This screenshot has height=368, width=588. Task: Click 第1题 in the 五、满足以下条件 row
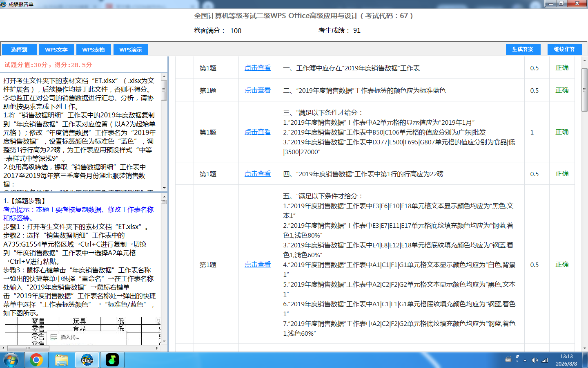pyautogui.click(x=208, y=265)
